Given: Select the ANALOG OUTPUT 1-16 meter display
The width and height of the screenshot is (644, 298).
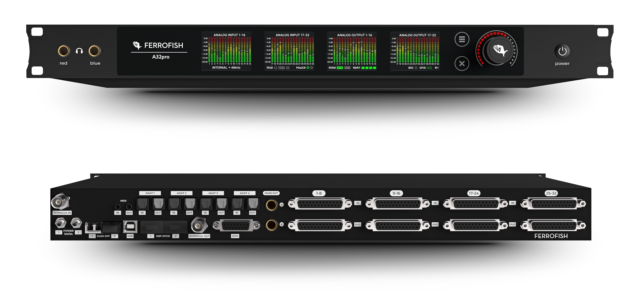Looking at the screenshot, I should tap(352, 51).
